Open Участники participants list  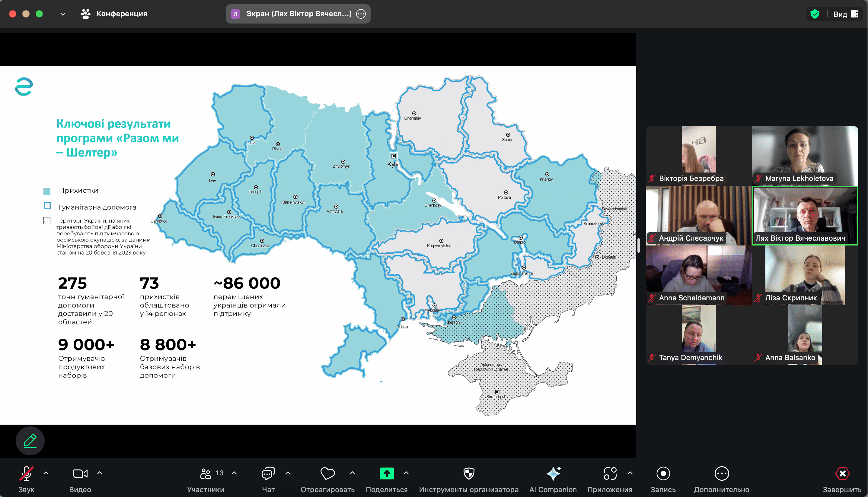206,473
